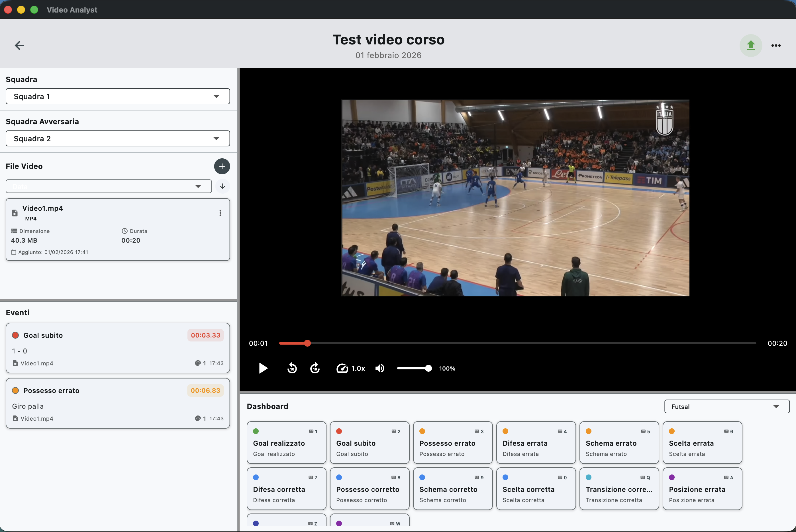Click the 00:03.33 timestamp badge
This screenshot has width=796, height=532.
205,335
